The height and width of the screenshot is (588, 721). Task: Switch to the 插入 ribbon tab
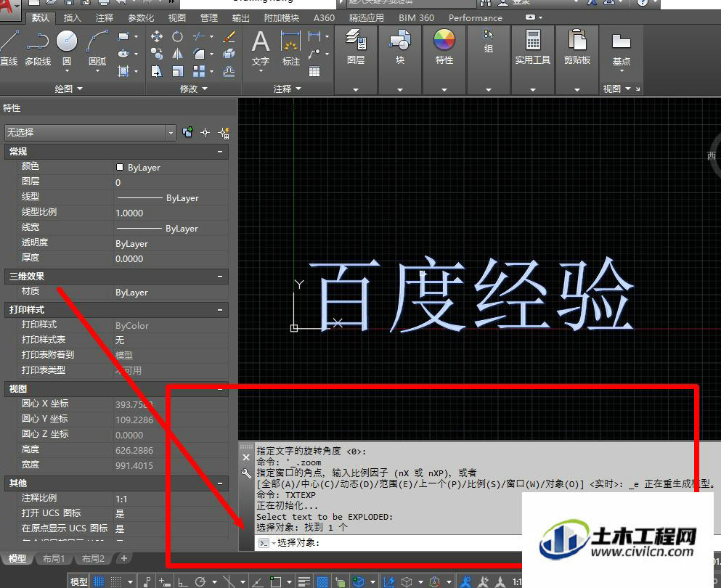(x=72, y=18)
